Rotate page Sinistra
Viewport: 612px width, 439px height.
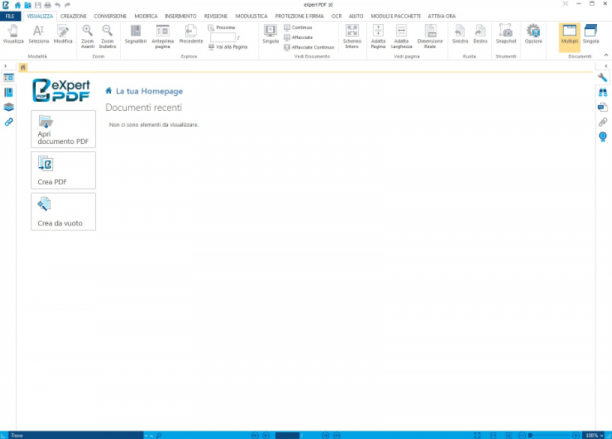pos(460,34)
